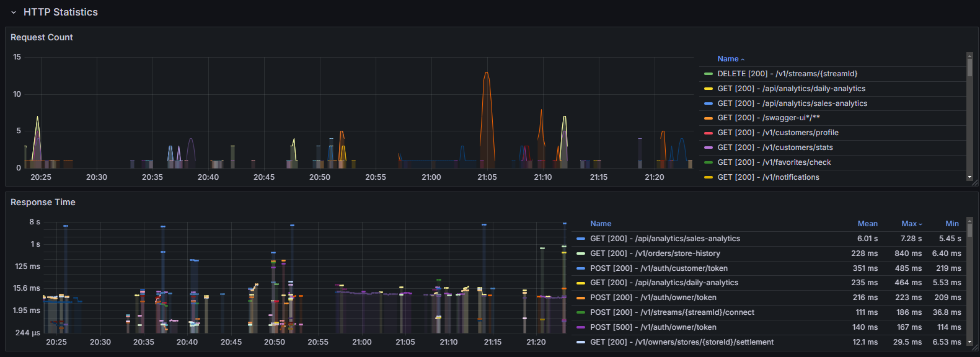Toggle GET [200] /v1/favorites/check series label
Screen dimensions: 980x357
(x=774, y=162)
